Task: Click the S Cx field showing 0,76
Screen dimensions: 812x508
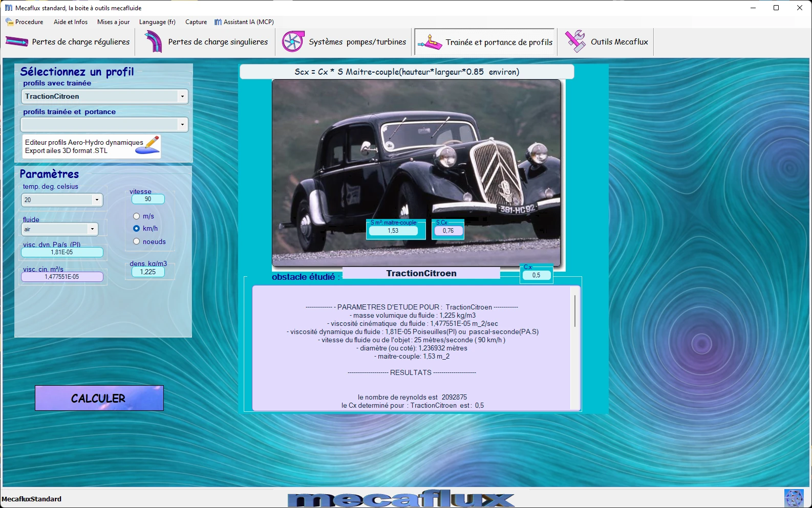Action: tap(448, 231)
